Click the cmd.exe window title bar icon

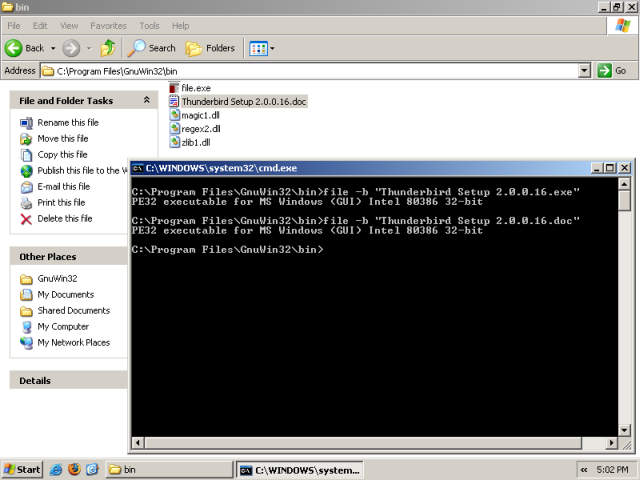pos(138,168)
